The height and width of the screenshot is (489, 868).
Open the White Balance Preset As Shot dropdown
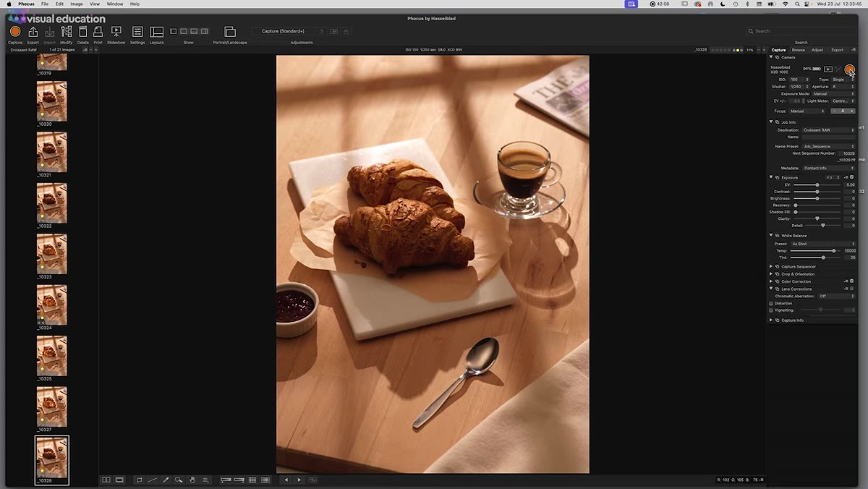coord(823,244)
